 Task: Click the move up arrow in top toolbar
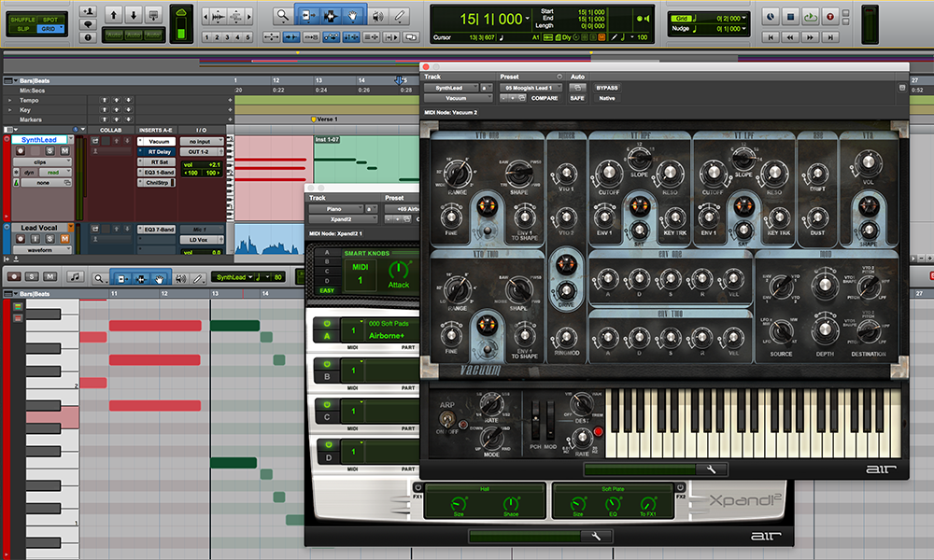tap(114, 15)
